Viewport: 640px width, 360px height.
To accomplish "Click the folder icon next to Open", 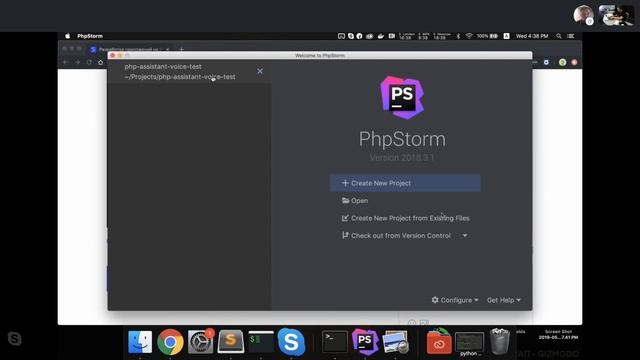I will click(x=345, y=200).
